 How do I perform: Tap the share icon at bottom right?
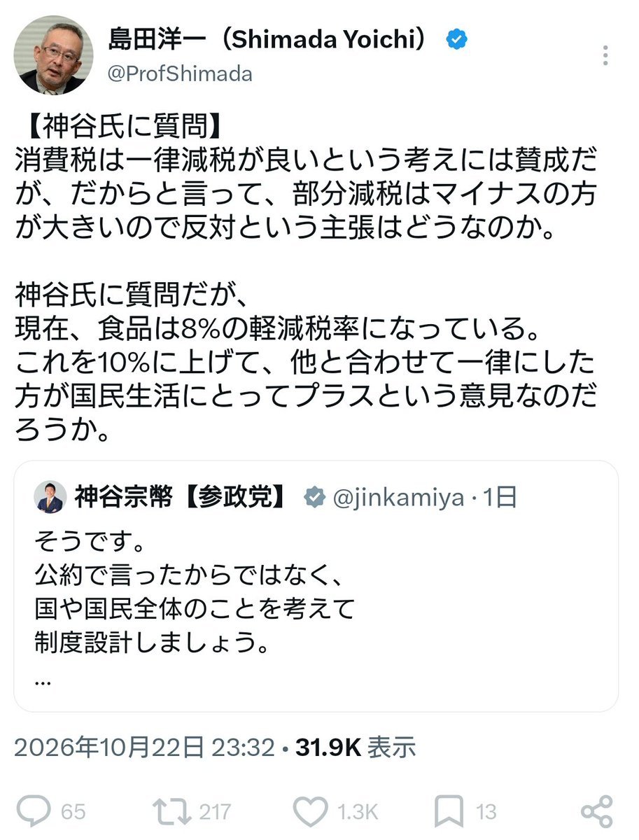597,811
